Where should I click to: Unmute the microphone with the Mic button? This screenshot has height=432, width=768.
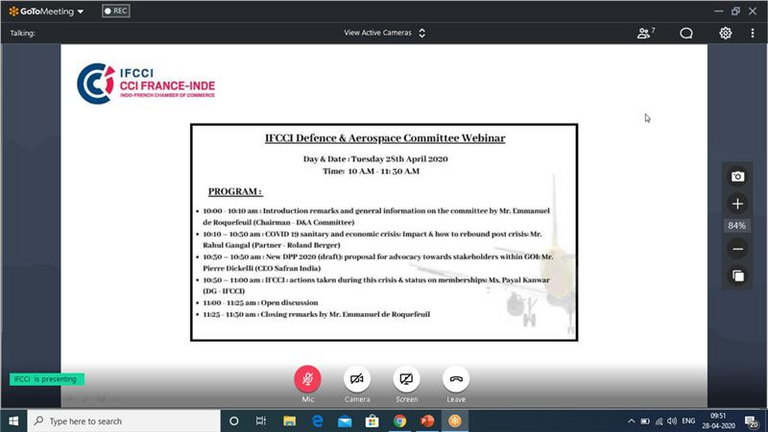[307, 379]
